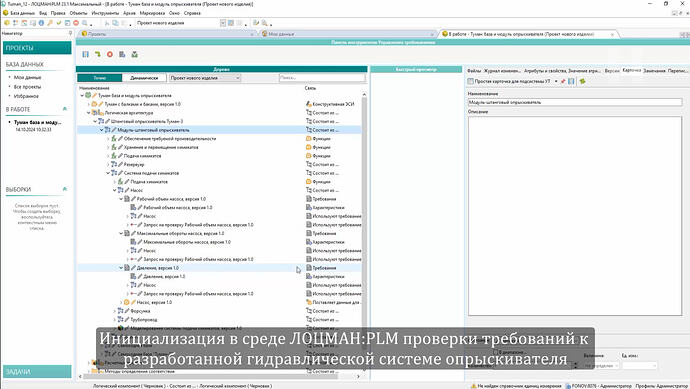This screenshot has width=690, height=389.
Task: Open the ЗАДАЧИ navigator section
Action: click(x=37, y=372)
